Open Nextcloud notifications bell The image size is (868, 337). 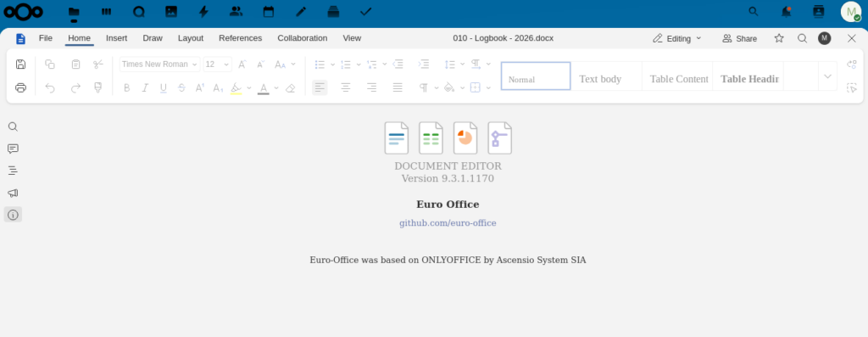point(786,12)
